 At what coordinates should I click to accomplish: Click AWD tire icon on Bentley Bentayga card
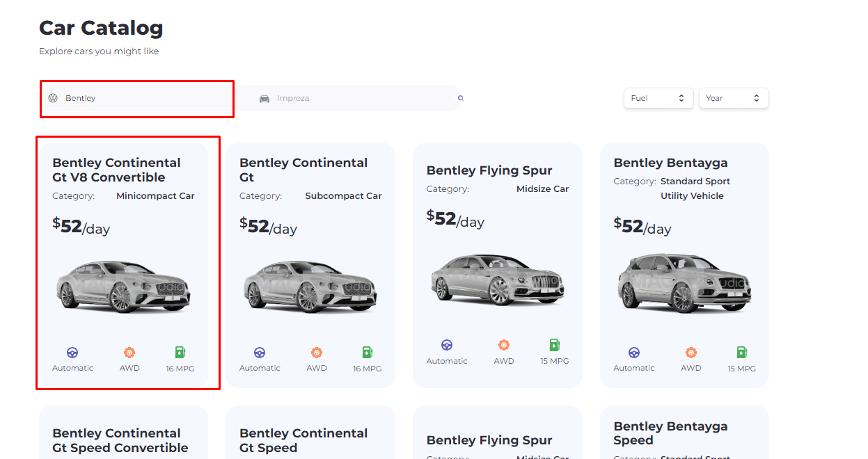point(691,353)
